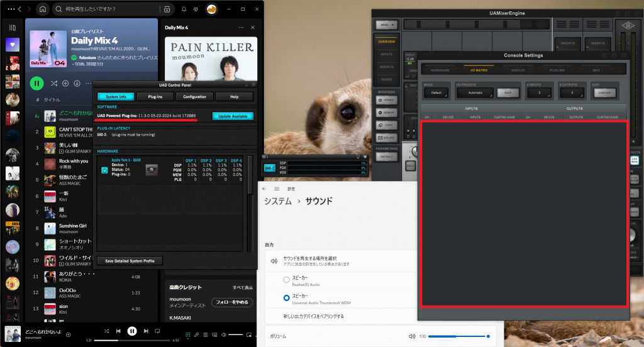Viewport: 644px width, 347px height.
Task: Click download icon for Daily Mix 4
Action: point(77,83)
